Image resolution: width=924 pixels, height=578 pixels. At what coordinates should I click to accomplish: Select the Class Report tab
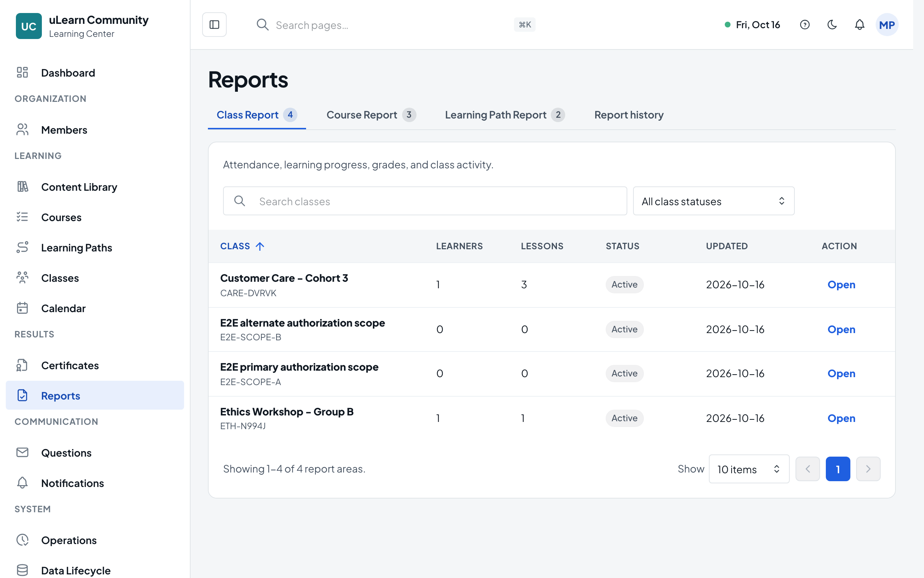(x=257, y=115)
